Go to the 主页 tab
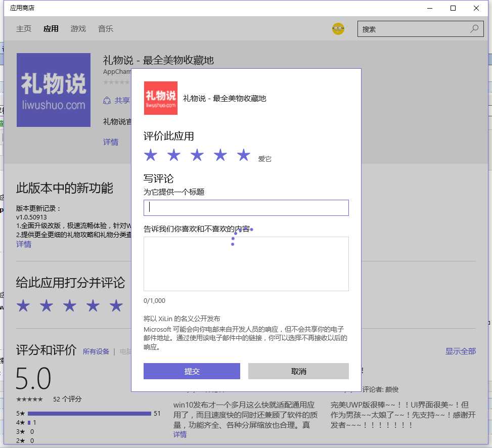 [24, 29]
